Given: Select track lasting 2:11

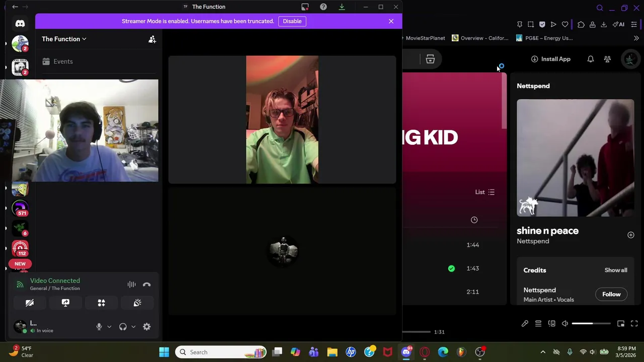Looking at the screenshot, I should (454, 292).
